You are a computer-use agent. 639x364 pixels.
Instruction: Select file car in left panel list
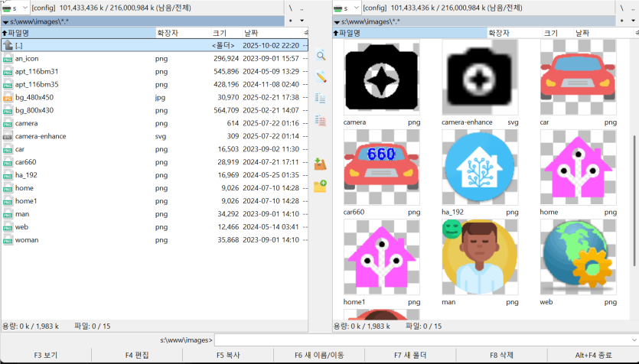pyautogui.click(x=155, y=149)
